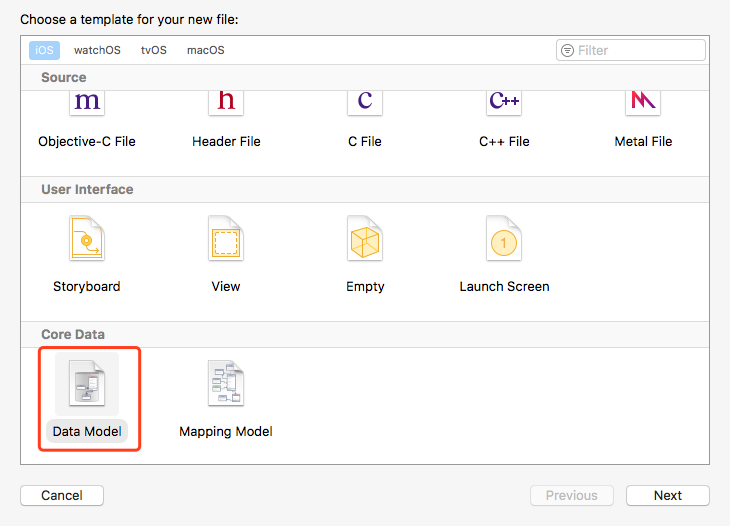The height and width of the screenshot is (526, 730).
Task: Click the Header File label
Action: click(x=226, y=142)
